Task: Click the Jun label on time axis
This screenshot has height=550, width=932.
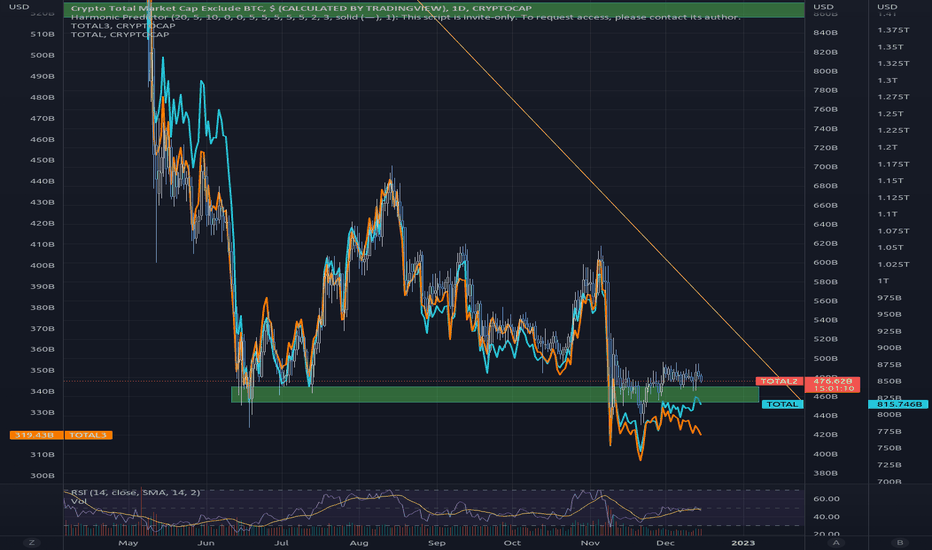Action: tap(206, 543)
